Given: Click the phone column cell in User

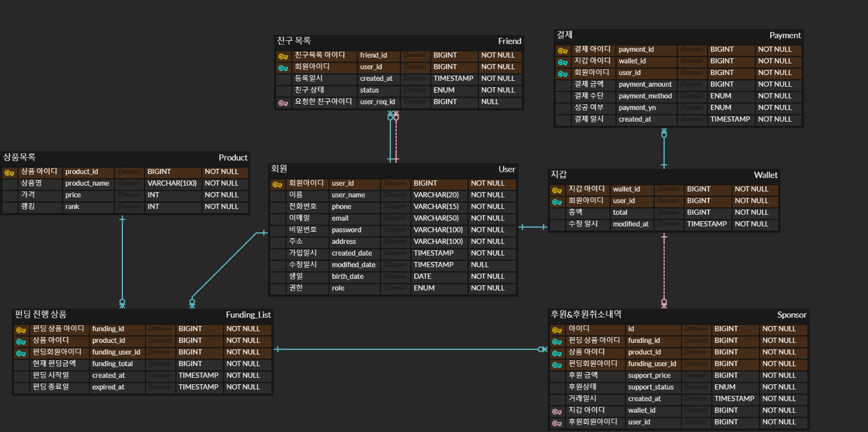Looking at the screenshot, I should pyautogui.click(x=354, y=207).
